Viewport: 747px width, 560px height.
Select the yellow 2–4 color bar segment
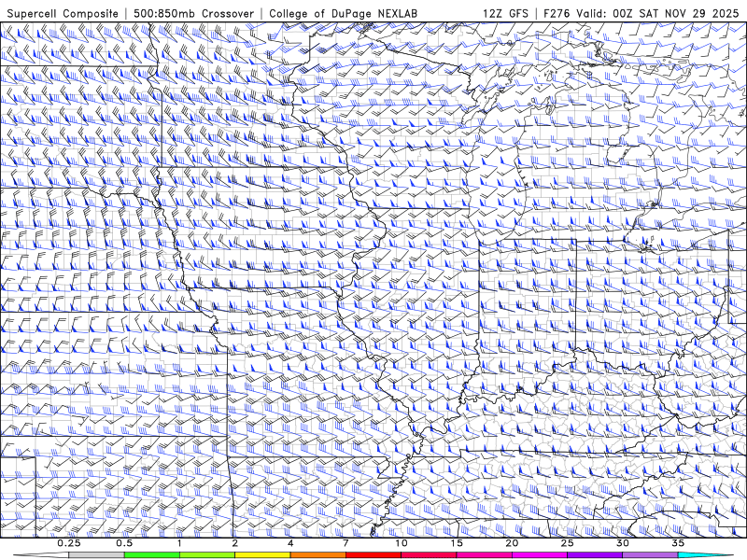pyautogui.click(x=262, y=555)
